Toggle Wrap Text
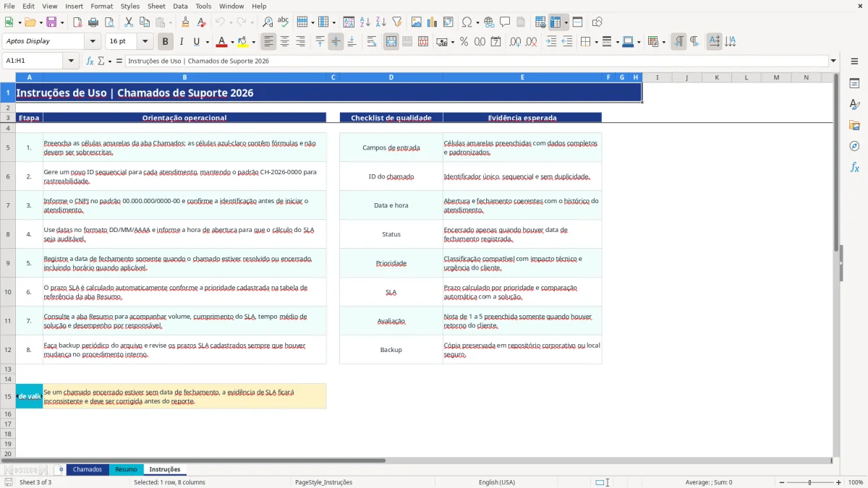 pyautogui.click(x=372, y=42)
